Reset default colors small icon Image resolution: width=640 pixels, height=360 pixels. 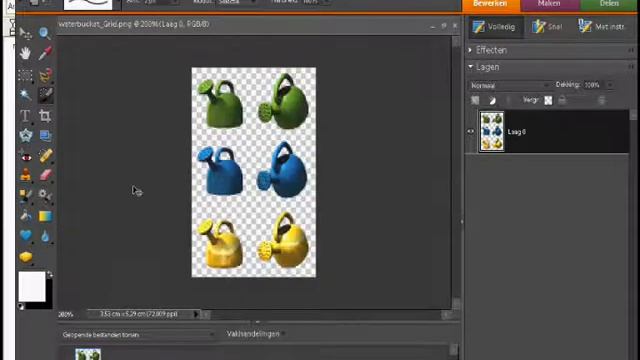click(x=21, y=306)
